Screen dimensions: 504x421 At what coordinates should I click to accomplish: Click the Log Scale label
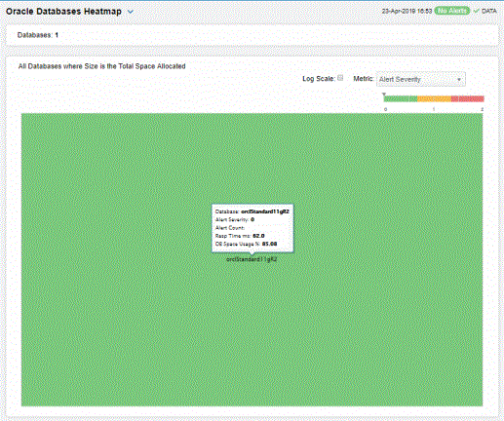click(319, 79)
